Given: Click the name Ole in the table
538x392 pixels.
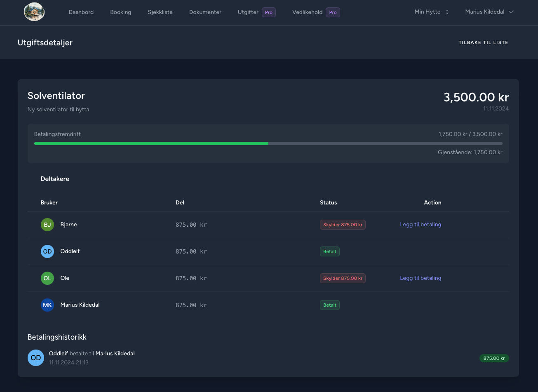Looking at the screenshot, I should 65,278.
